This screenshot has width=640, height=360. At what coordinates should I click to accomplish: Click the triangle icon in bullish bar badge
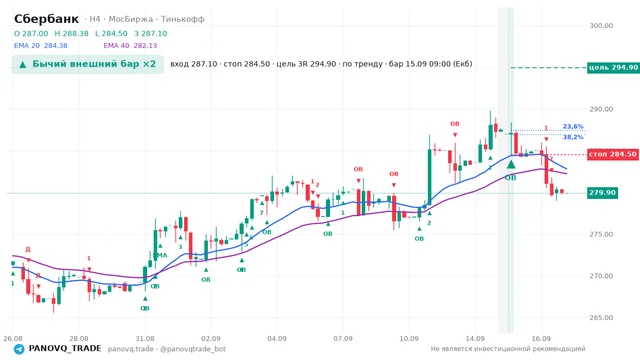[x=23, y=64]
